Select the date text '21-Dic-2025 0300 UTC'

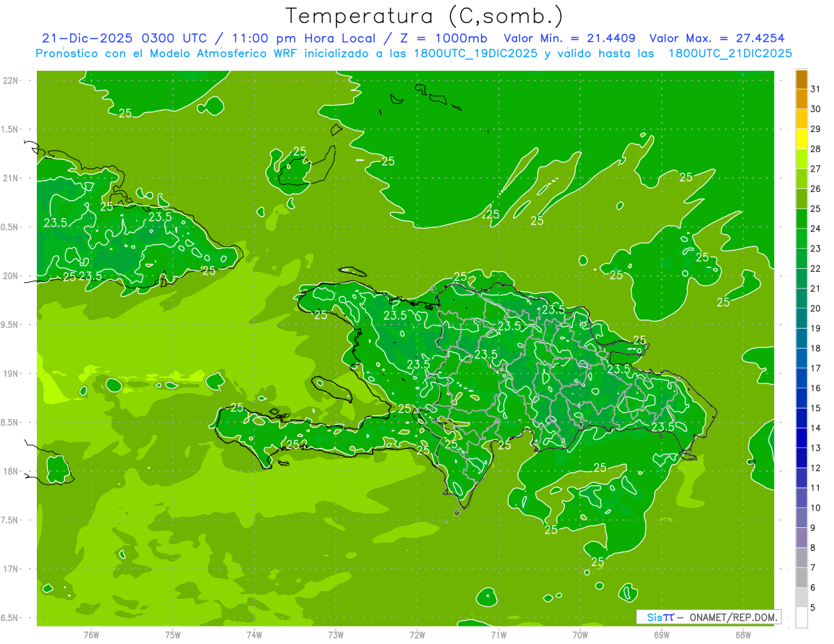[124, 38]
